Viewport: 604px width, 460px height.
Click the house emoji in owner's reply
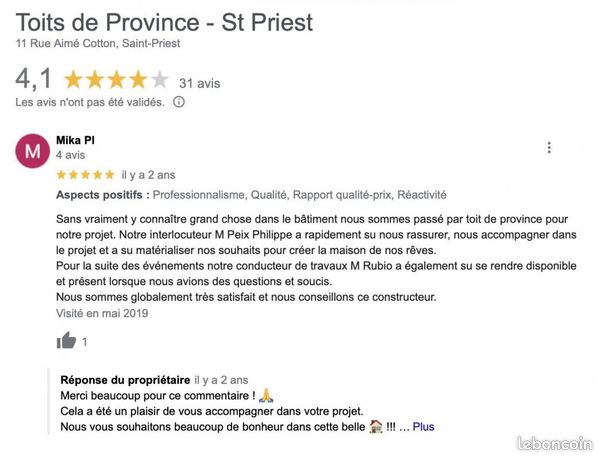tap(376, 426)
